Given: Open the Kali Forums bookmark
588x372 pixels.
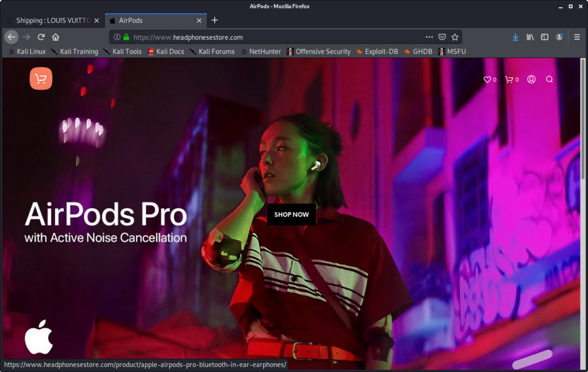Looking at the screenshot, I should 212,51.
